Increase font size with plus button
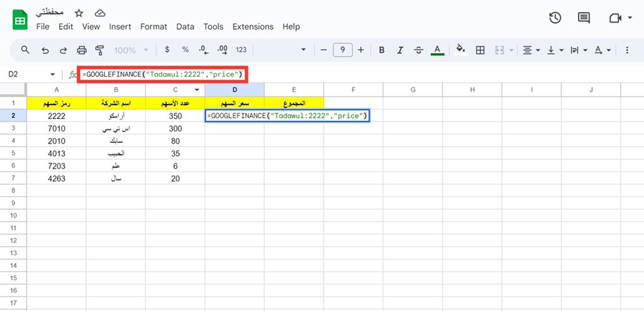This screenshot has height=311, width=644. 360,50
